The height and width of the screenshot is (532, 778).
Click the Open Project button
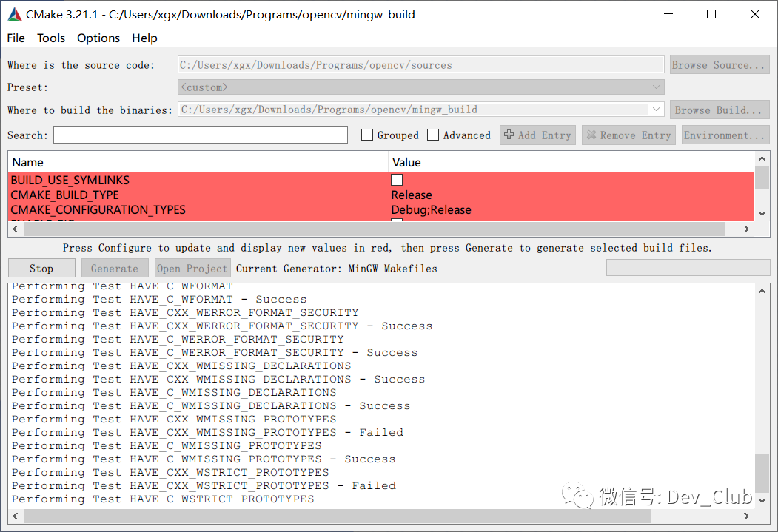coord(192,269)
